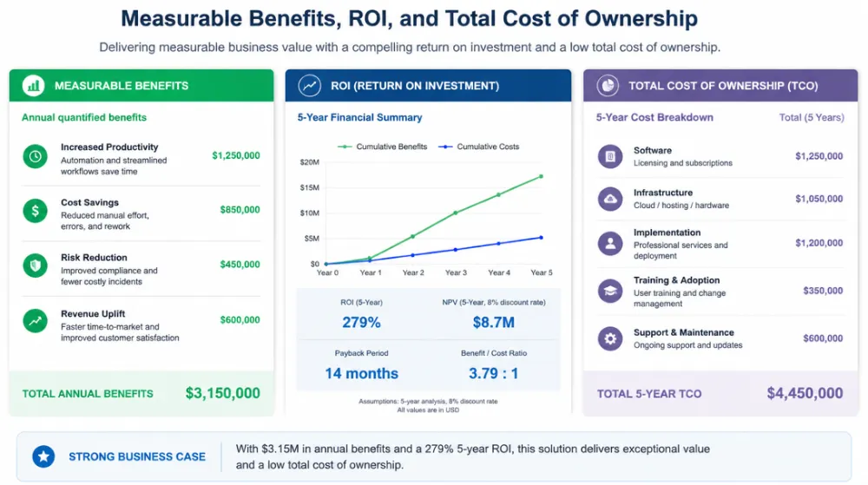The width and height of the screenshot is (868, 485).
Task: Click the Cumulative Costs legend marker
Action: [x=445, y=147]
